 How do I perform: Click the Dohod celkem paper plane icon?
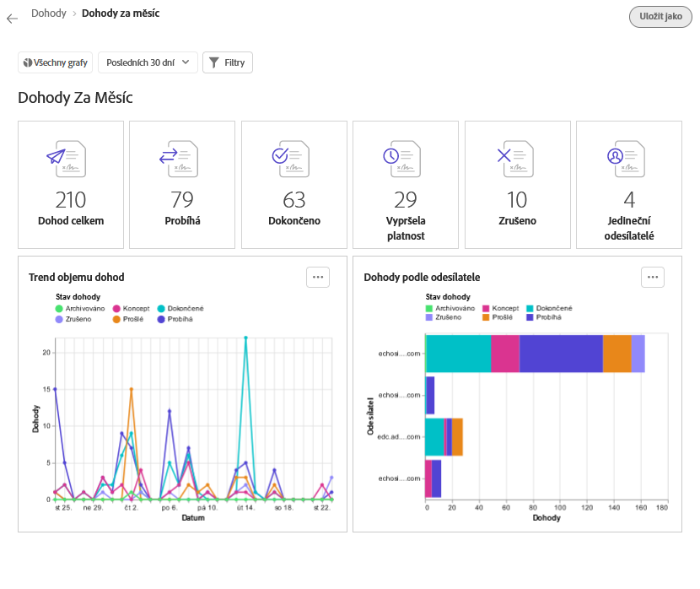click(x=67, y=158)
